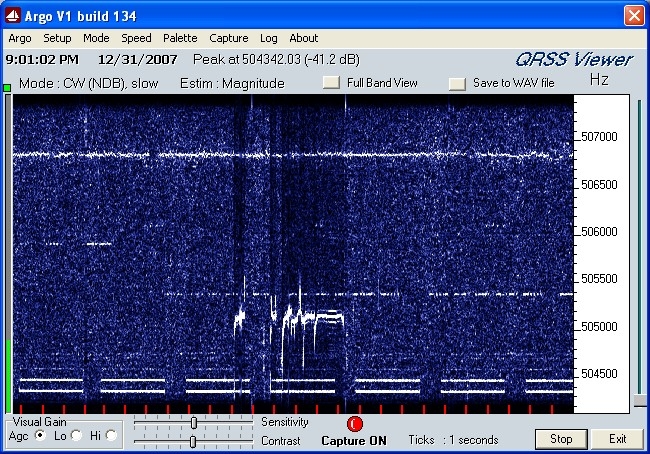
Task: Click the 9:01:02 PM clock text
Action: click(x=42, y=60)
